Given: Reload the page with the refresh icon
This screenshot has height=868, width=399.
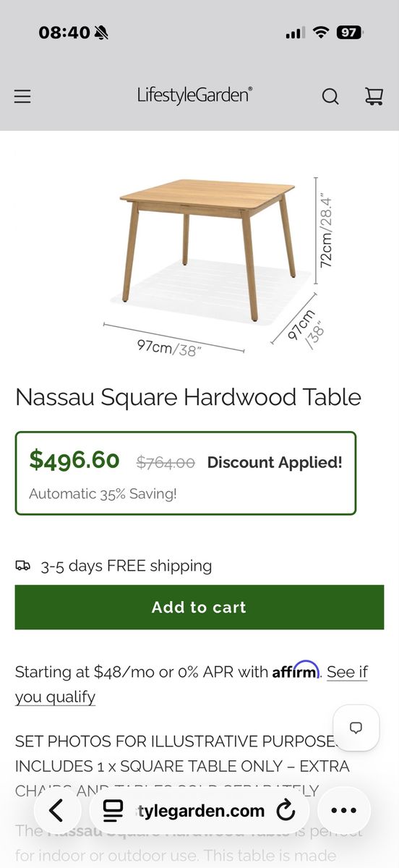Looking at the screenshot, I should (286, 810).
